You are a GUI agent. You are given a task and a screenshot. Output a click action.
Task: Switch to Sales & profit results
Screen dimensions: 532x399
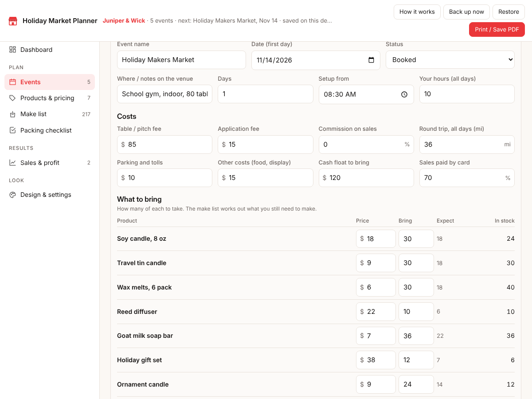50,163
